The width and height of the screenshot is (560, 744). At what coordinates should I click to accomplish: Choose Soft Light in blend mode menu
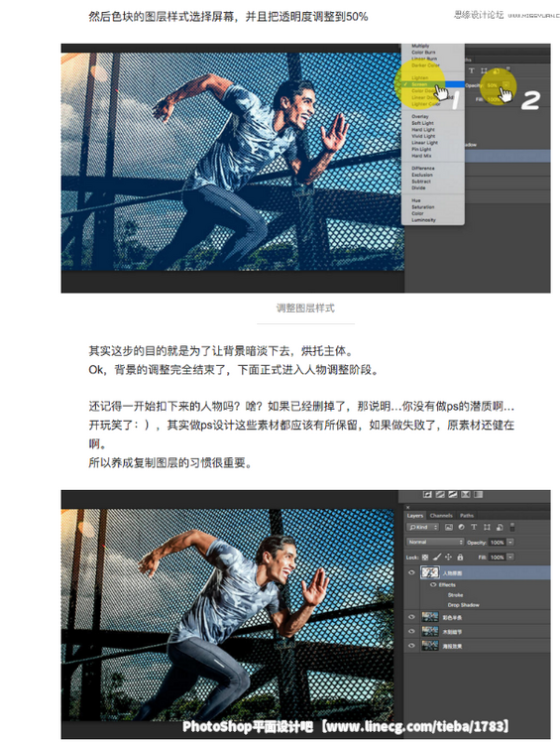433,123
